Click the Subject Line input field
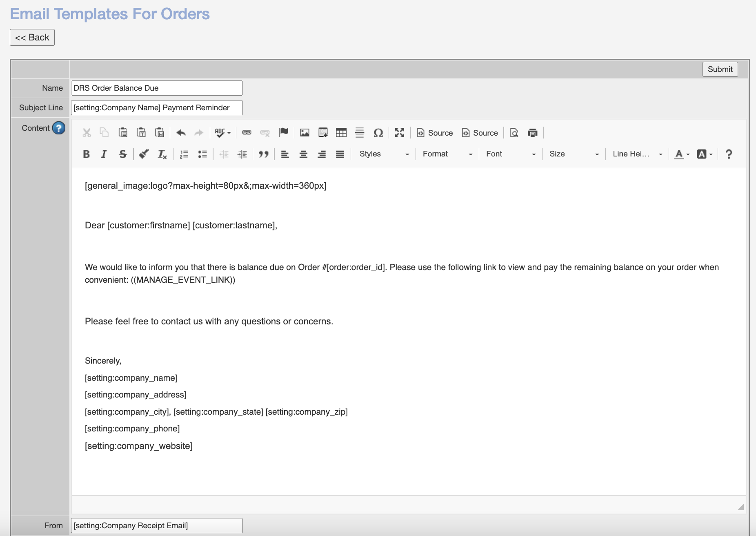The width and height of the screenshot is (756, 536). click(x=157, y=108)
